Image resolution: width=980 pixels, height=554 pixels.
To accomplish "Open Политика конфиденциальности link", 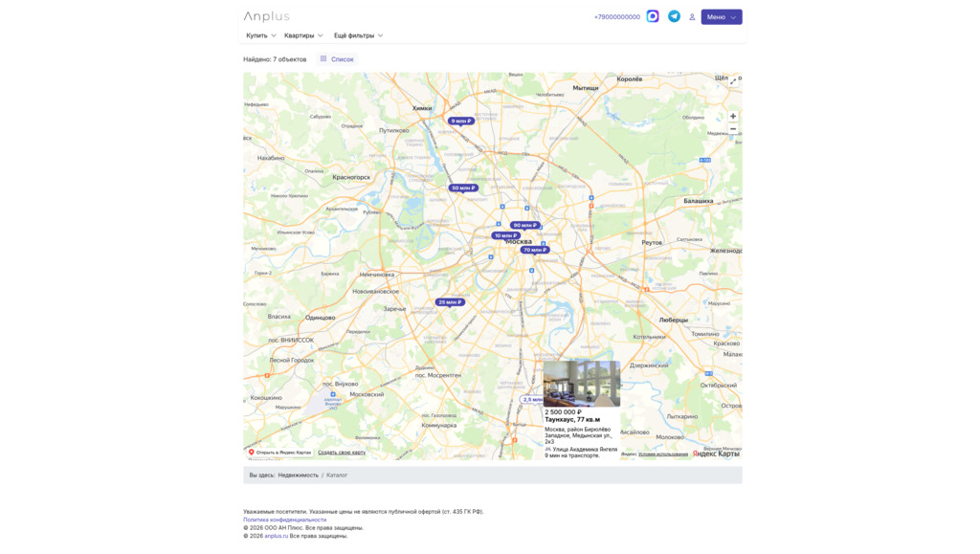I will pyautogui.click(x=284, y=520).
